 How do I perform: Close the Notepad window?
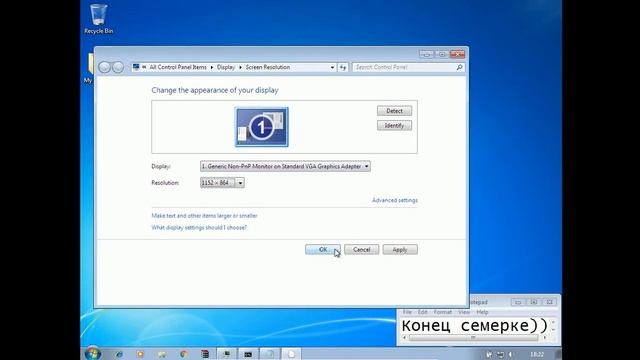coord(549,302)
